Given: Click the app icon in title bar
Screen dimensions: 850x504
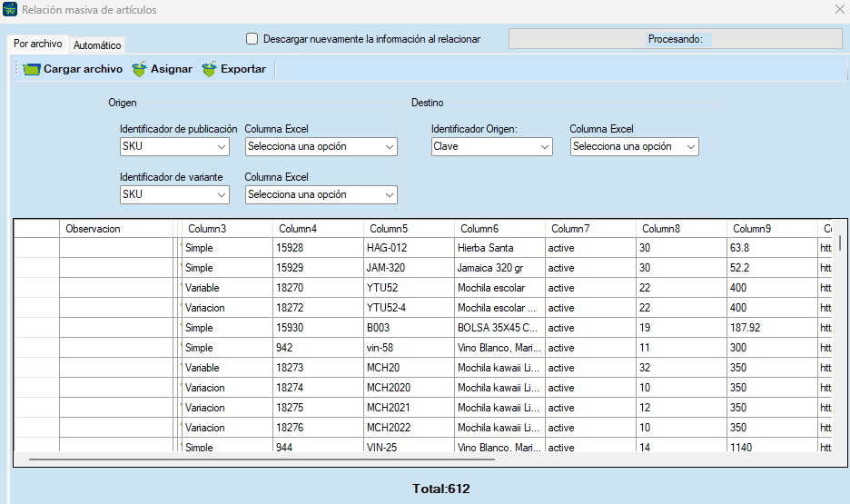Looking at the screenshot, I should click(10, 10).
